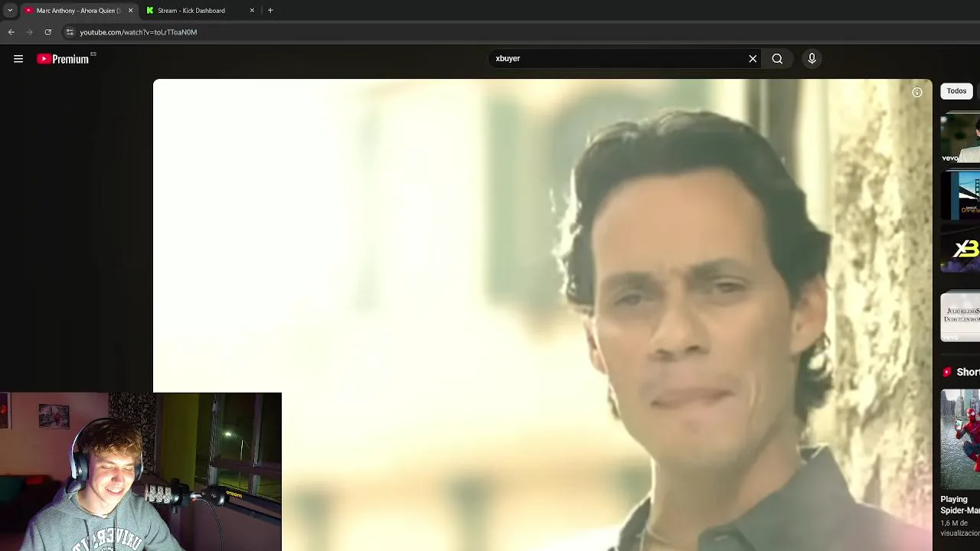Go forward in browser history
This screenshot has height=551, width=980.
point(30,32)
